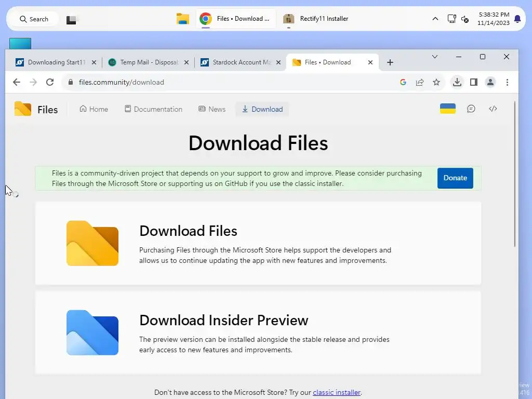This screenshot has height=399, width=532.
Task: Click the Download Insider Preview heading
Action: 223,320
